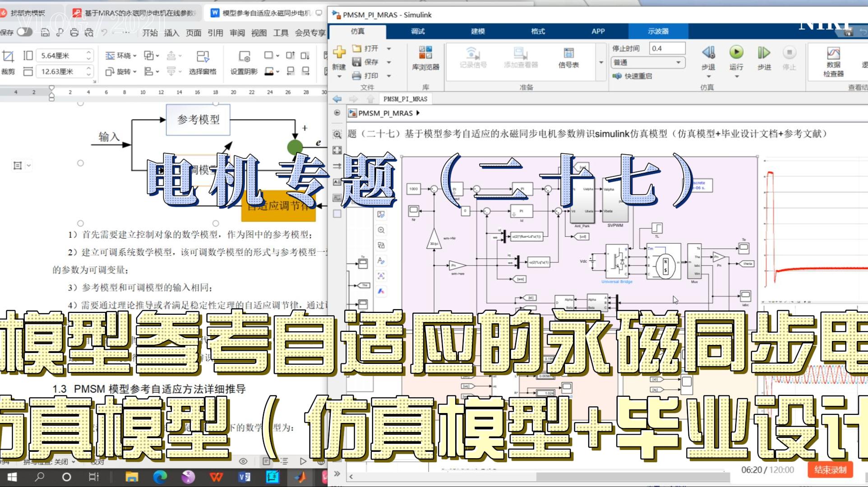Expand the Wrap Text (环绕) dropdown
868x487 pixels.
(121, 55)
